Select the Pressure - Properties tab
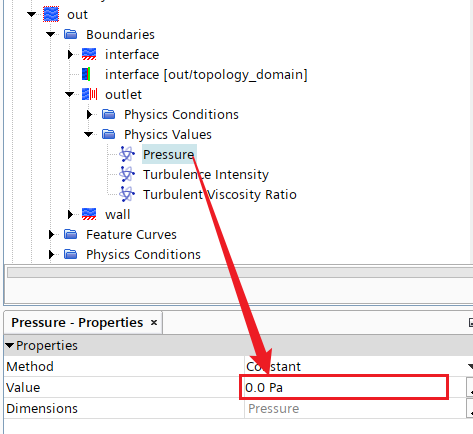Viewport: 473px width, 434px height. (77, 323)
